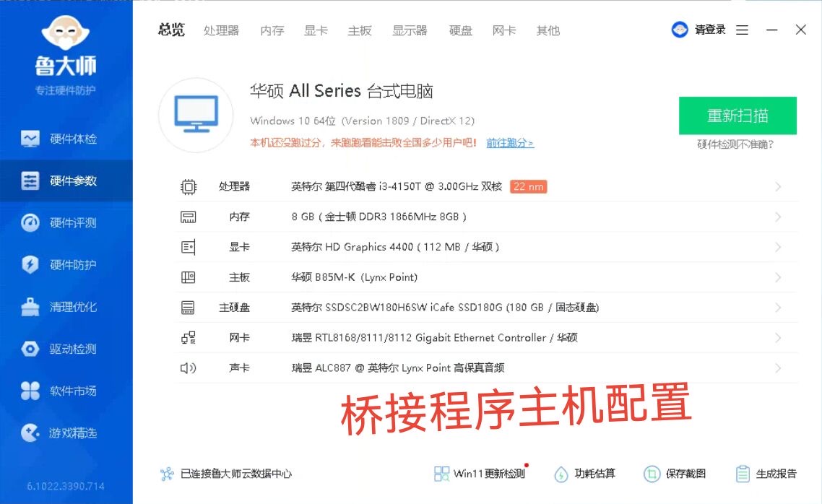Open 硬件体检 in the sidebar

(66, 139)
